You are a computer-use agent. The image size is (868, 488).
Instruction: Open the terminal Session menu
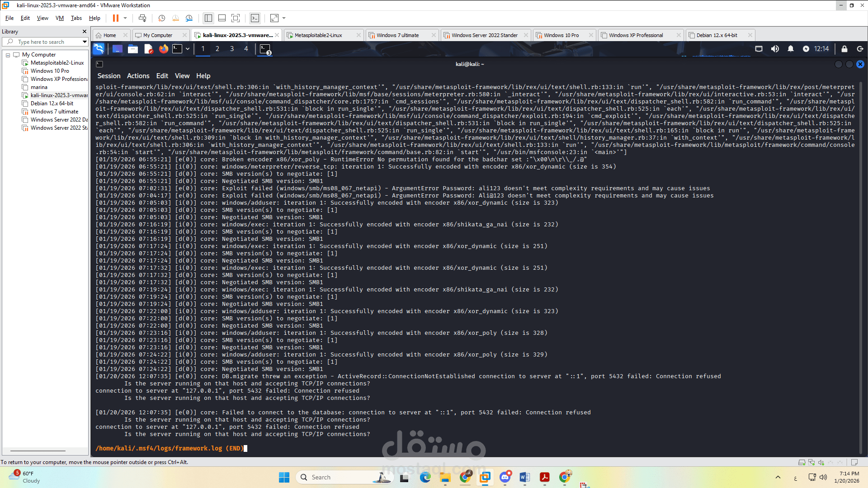point(109,76)
